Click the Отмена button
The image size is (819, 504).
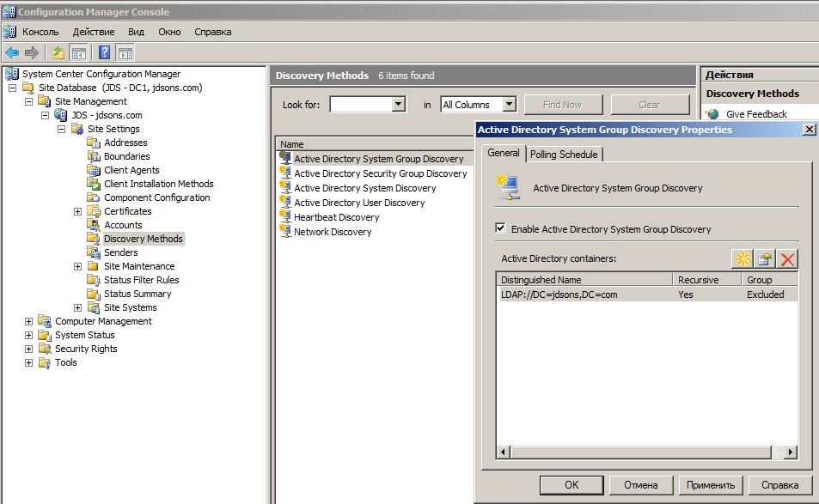[641, 485]
